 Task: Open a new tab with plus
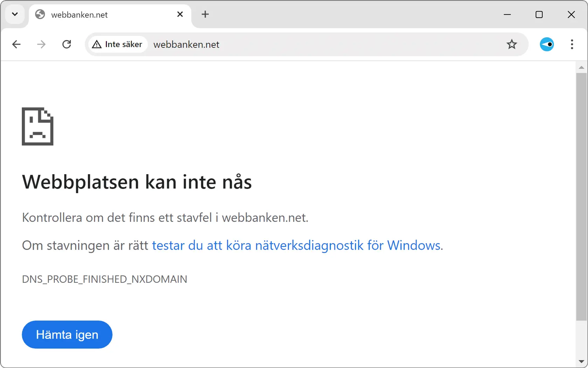[205, 14]
